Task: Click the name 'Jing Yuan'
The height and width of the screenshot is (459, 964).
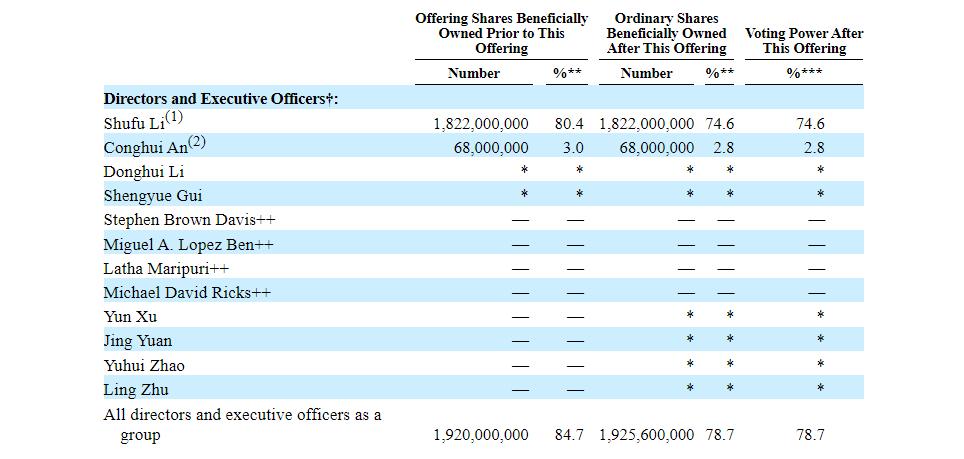Action: pos(138,341)
